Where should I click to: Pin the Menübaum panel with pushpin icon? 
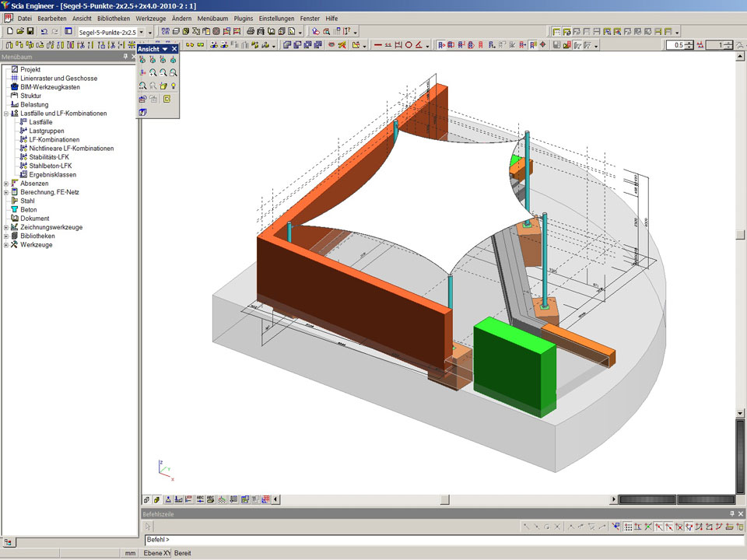pyautogui.click(x=124, y=57)
